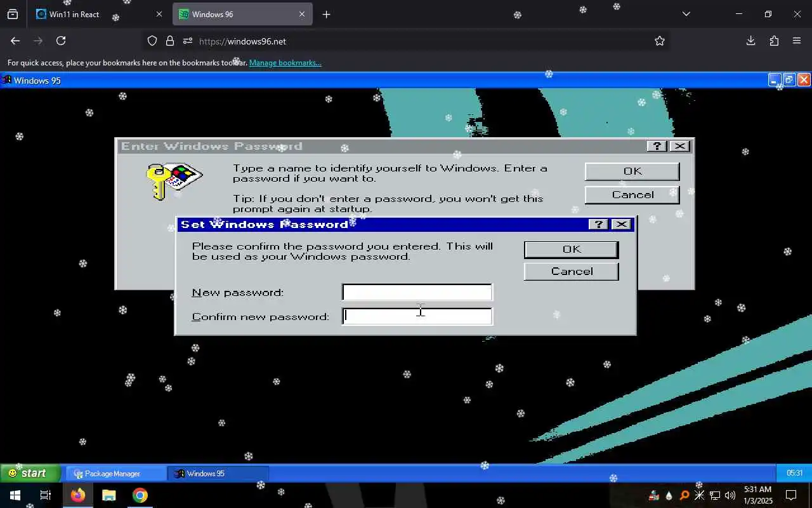Click the orange magnifier tray icon

pos(684,495)
